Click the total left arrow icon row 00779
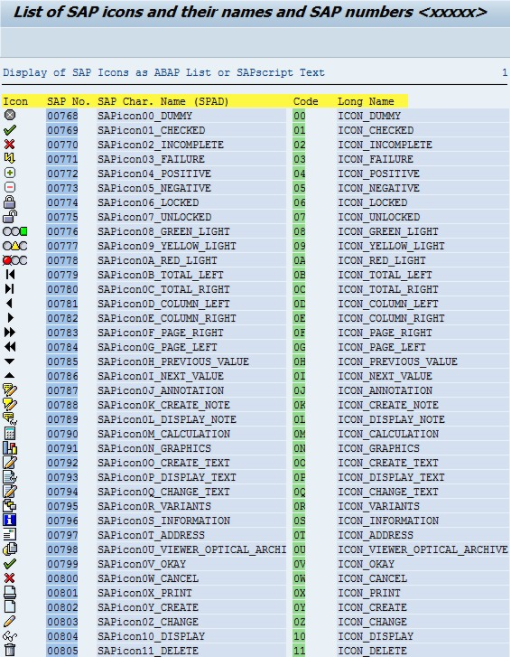 (10, 274)
